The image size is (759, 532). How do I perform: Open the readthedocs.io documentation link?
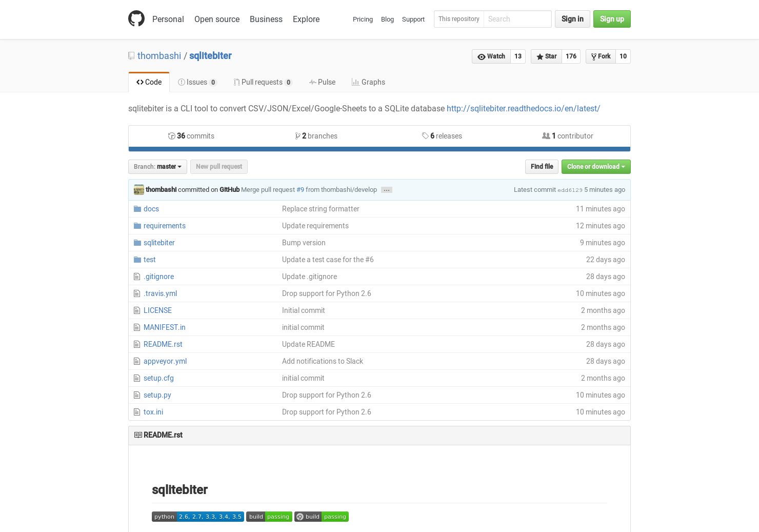(523, 109)
